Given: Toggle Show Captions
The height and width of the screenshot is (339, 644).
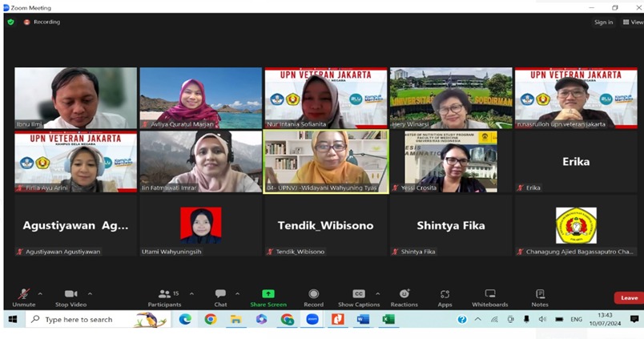Looking at the screenshot, I should [x=359, y=295].
